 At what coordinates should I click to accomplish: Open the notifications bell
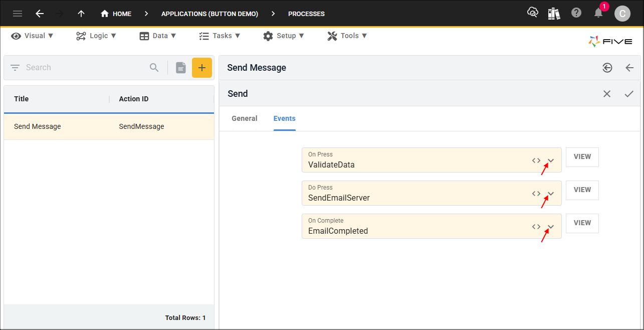(x=598, y=13)
